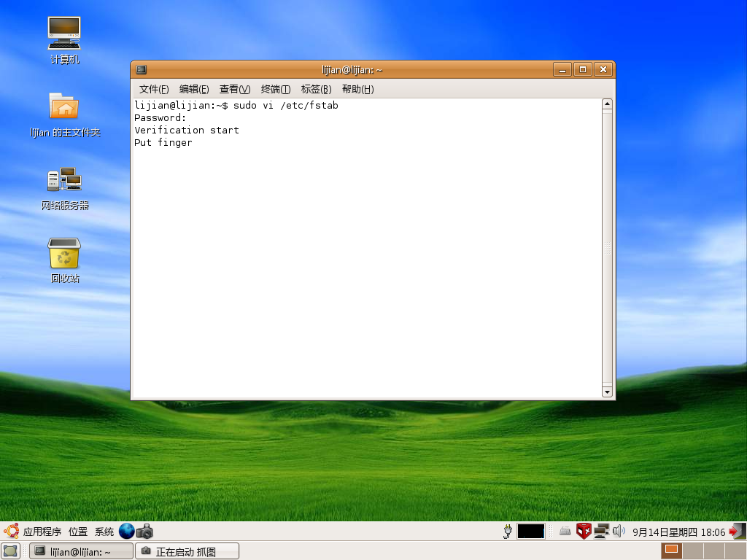The image size is (747, 560).
Task: Open the 终端(T) menu
Action: point(275,89)
